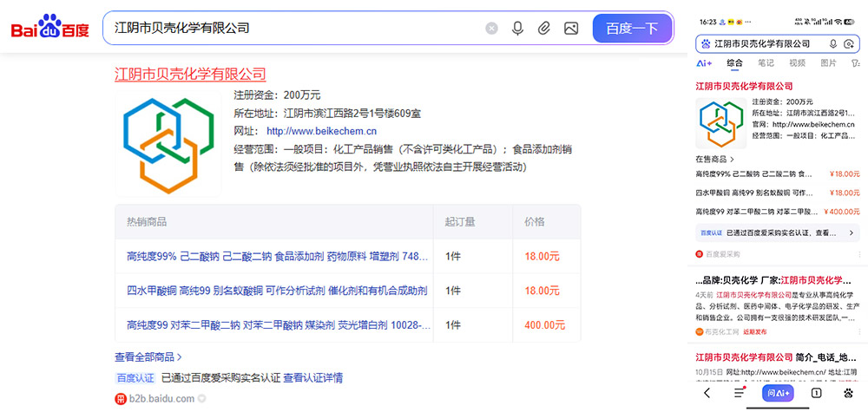Open the 江阴市贝壳化学有限公司 desktop result title
The image size is (868, 412).
tap(190, 75)
